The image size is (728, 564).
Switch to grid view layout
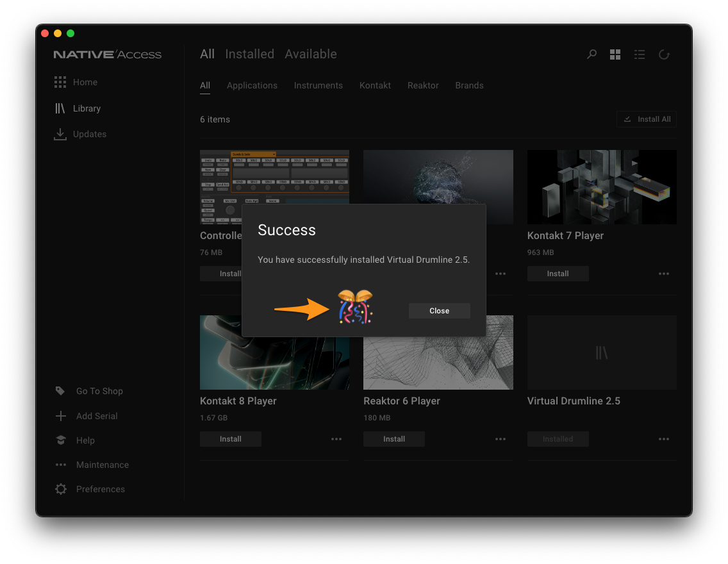pyautogui.click(x=615, y=54)
